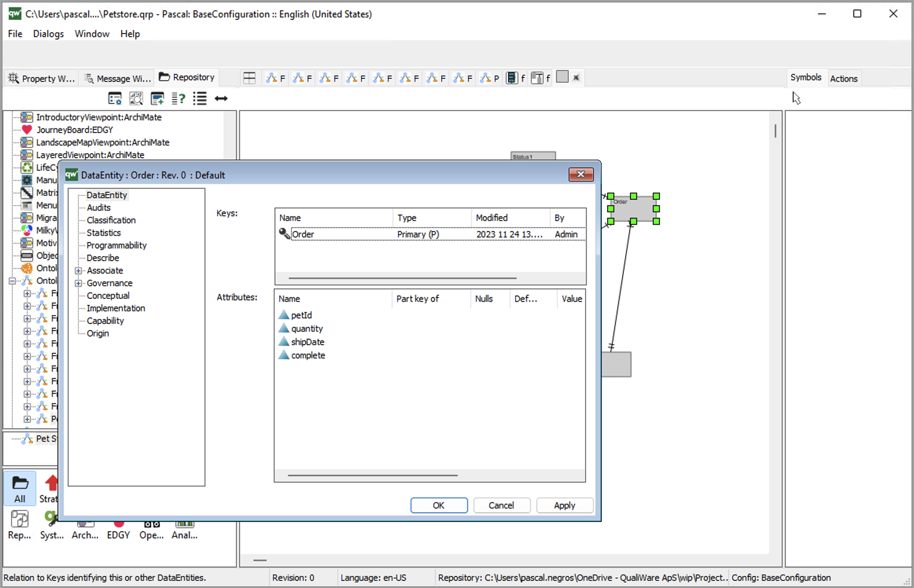914x588 pixels.
Task: Click the dark stacked-cylinder diagram tab
Action: coord(511,78)
